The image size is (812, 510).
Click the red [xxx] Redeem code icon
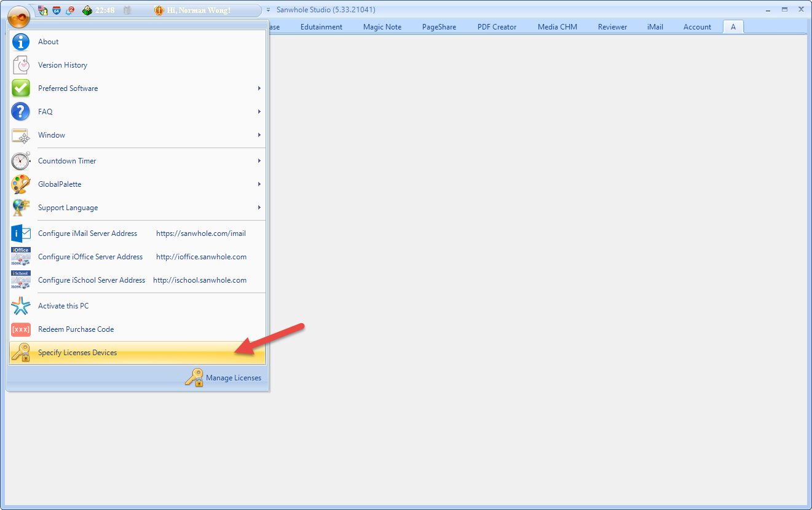click(21, 329)
